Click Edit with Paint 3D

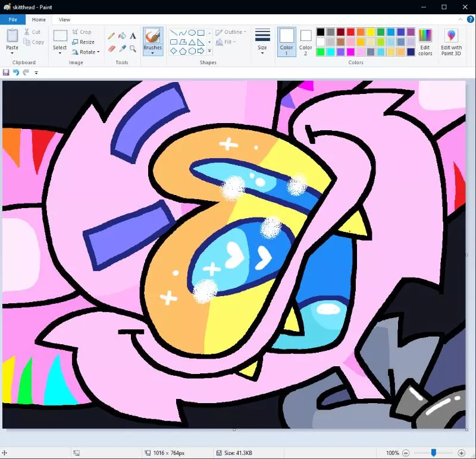pyautogui.click(x=452, y=42)
